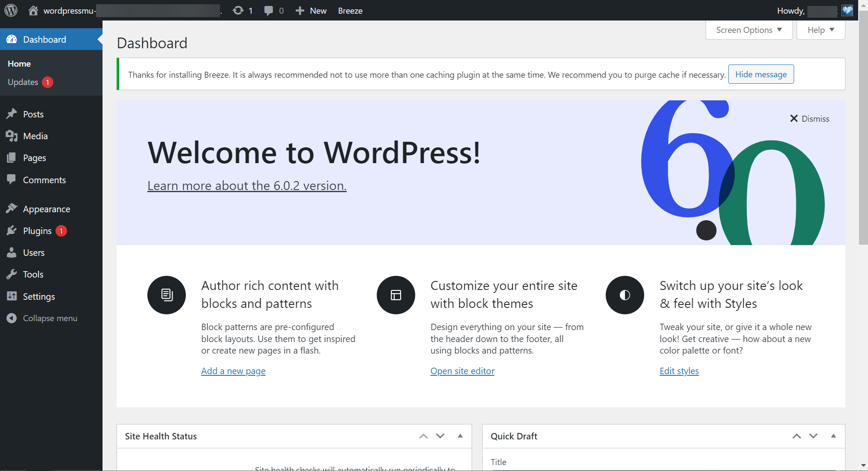Click the user avatar next to Howdy
Viewport: 868px width, 471px height.
(x=847, y=10)
